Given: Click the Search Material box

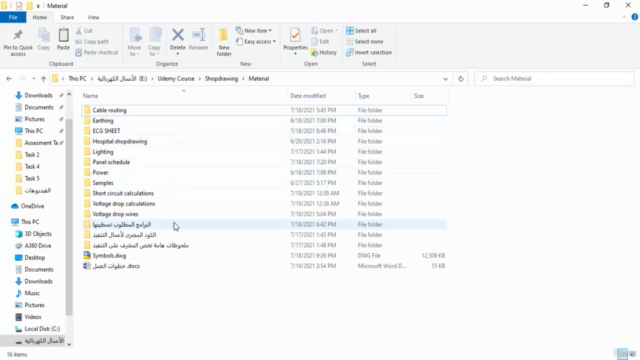Looking at the screenshot, I should tap(554, 79).
